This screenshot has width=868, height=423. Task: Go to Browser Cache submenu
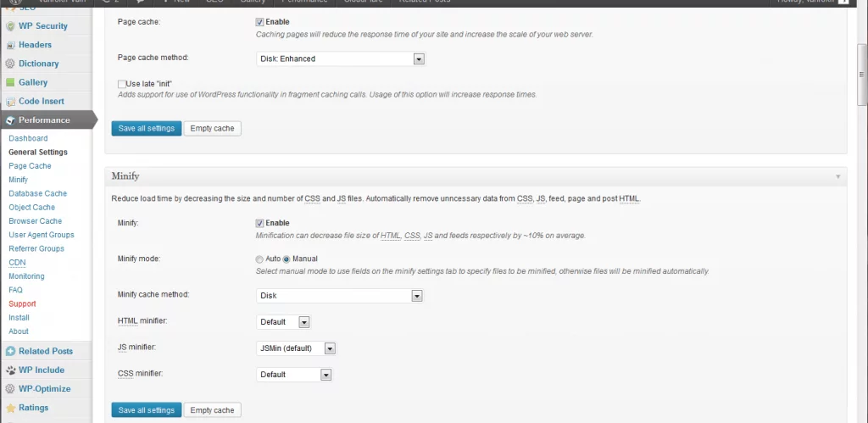[36, 221]
